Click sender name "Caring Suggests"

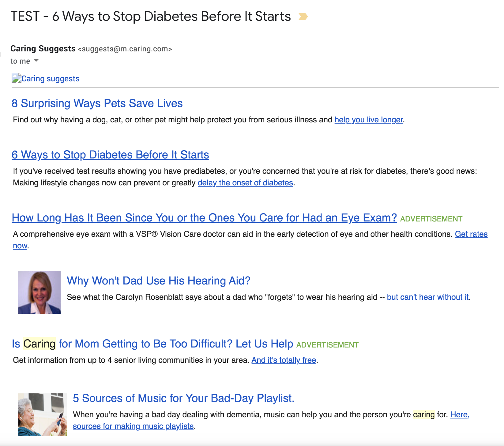click(x=43, y=49)
